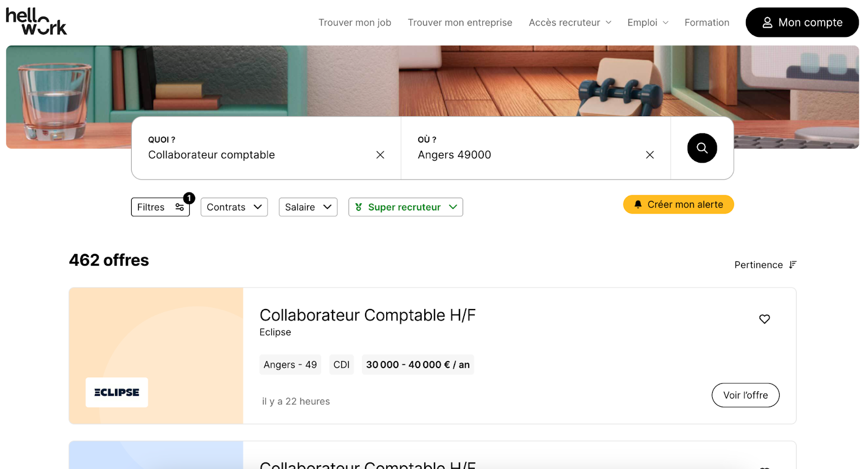Click the 'il y a 22 heures' timestamp
The width and height of the screenshot is (868, 469).
(x=296, y=402)
